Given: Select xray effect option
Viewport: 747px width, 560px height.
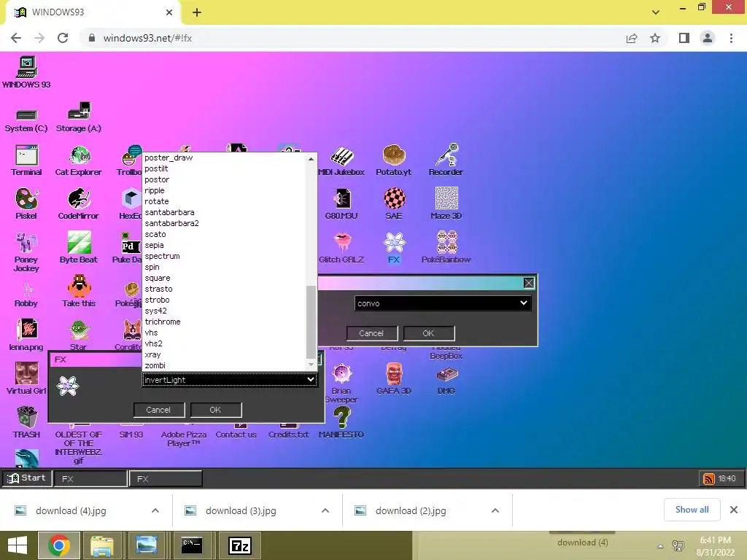Looking at the screenshot, I should (152, 354).
